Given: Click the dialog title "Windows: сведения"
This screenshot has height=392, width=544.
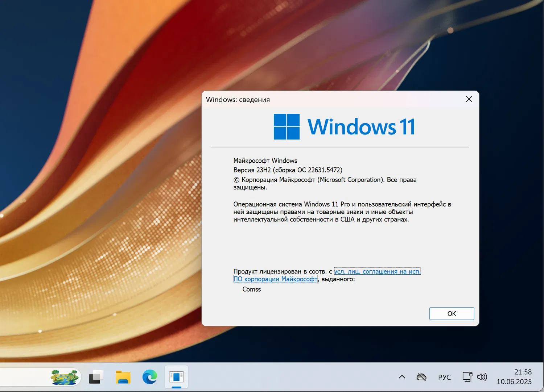Looking at the screenshot, I should [238, 99].
